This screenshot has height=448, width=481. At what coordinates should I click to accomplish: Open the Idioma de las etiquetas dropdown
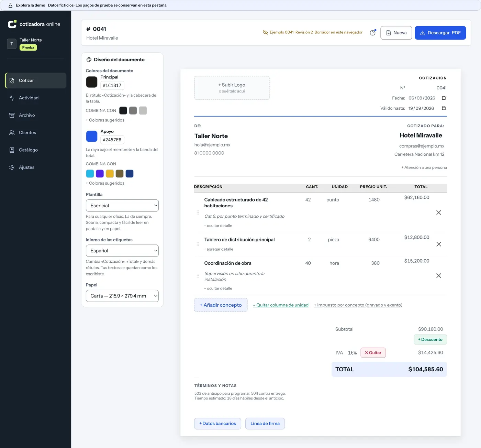pyautogui.click(x=122, y=251)
